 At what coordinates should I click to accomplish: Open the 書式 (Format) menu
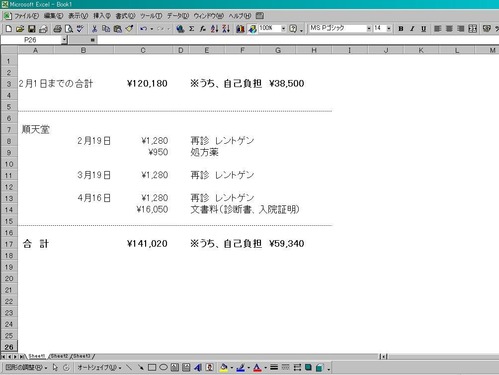125,16
